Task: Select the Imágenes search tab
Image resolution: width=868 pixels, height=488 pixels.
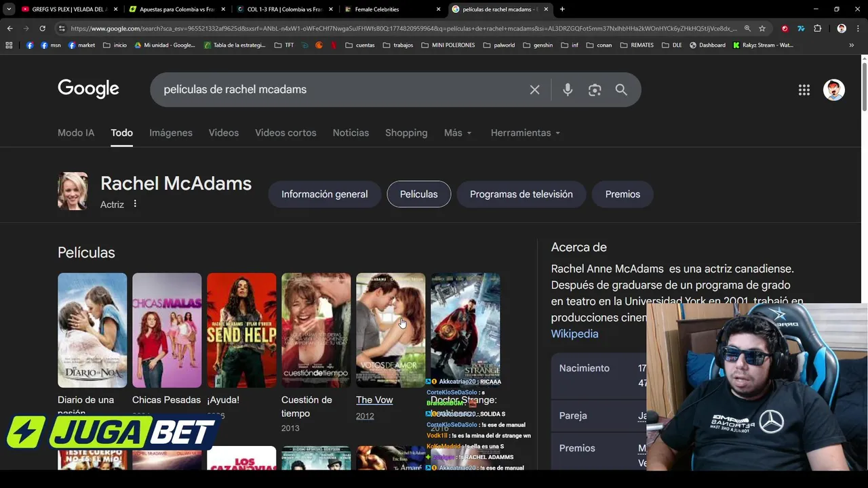Action: tap(171, 133)
